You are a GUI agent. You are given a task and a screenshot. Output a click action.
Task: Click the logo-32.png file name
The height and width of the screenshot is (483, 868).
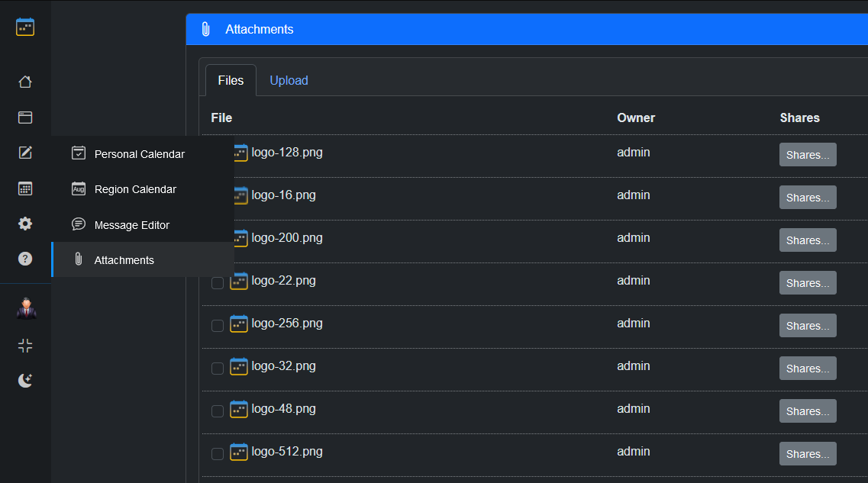[x=283, y=366]
